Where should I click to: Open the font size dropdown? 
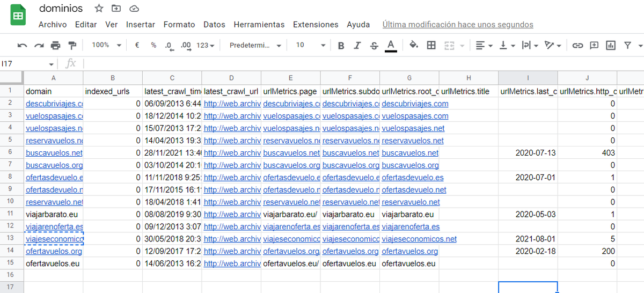310,46
